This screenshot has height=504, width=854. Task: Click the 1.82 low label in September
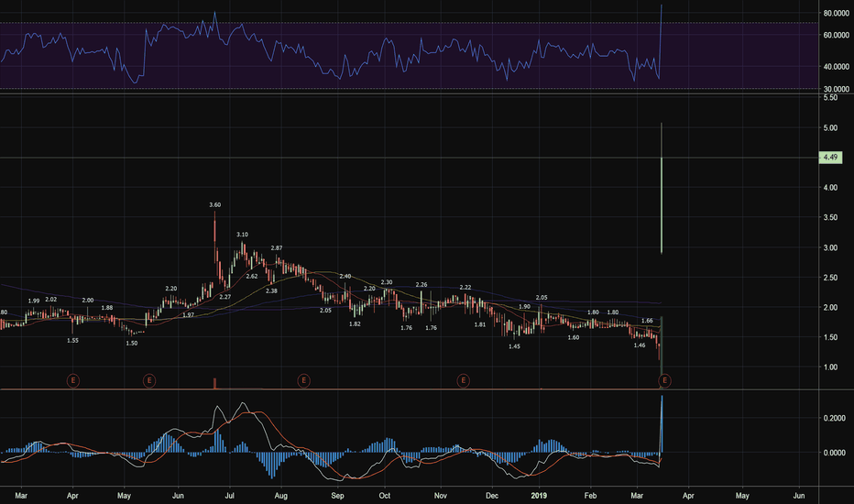pos(355,323)
